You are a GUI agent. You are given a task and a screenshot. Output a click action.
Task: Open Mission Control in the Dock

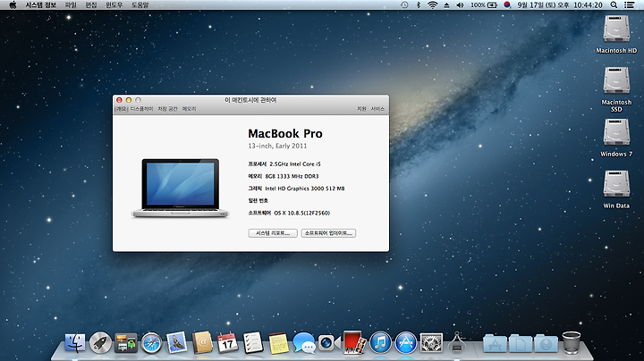point(126,343)
